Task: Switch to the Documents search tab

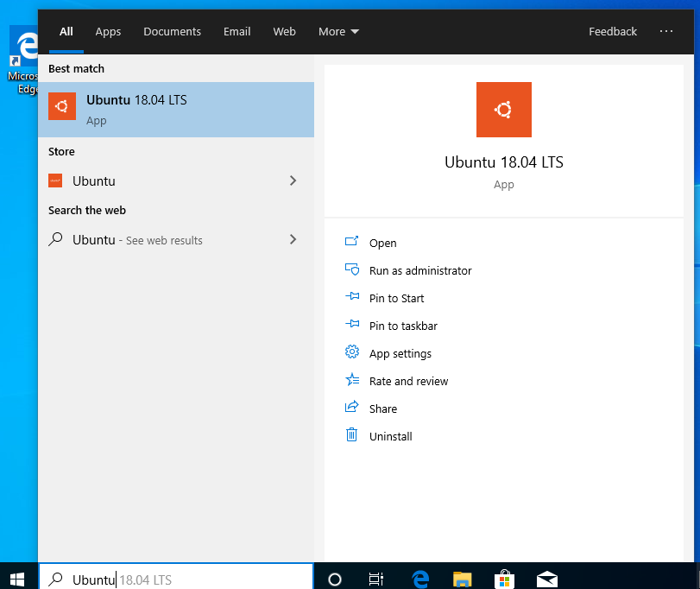Action: tap(172, 32)
